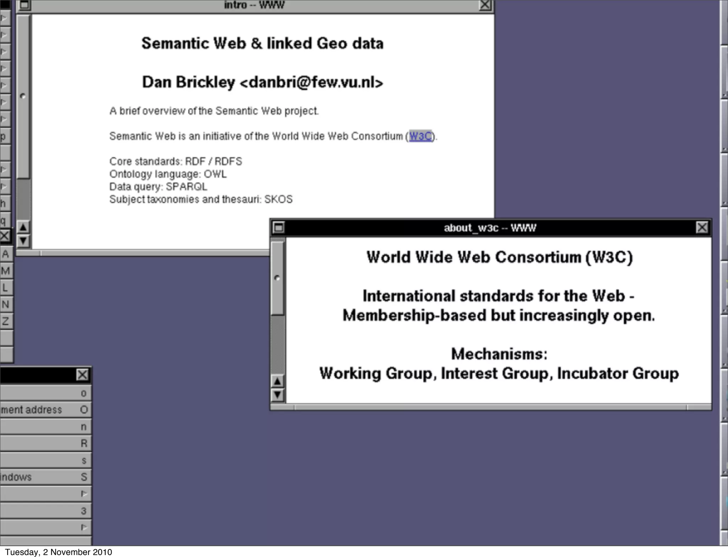
Task: Select left menu item with shortcut M
Action: 6,271
